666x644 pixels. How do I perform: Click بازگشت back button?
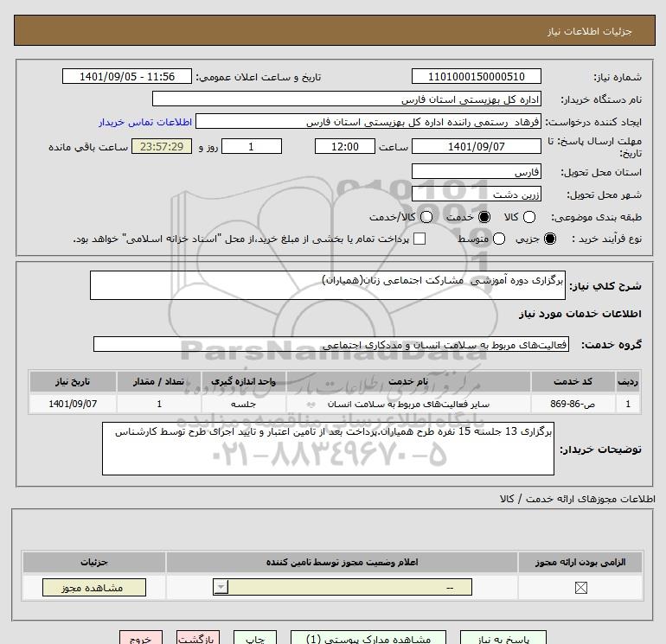(x=198, y=638)
